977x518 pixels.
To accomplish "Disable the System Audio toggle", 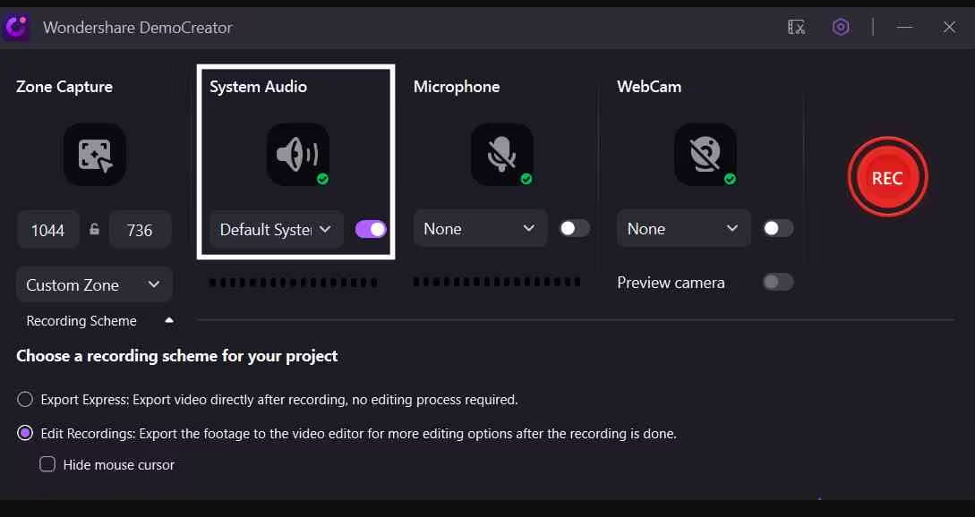I will click(371, 229).
